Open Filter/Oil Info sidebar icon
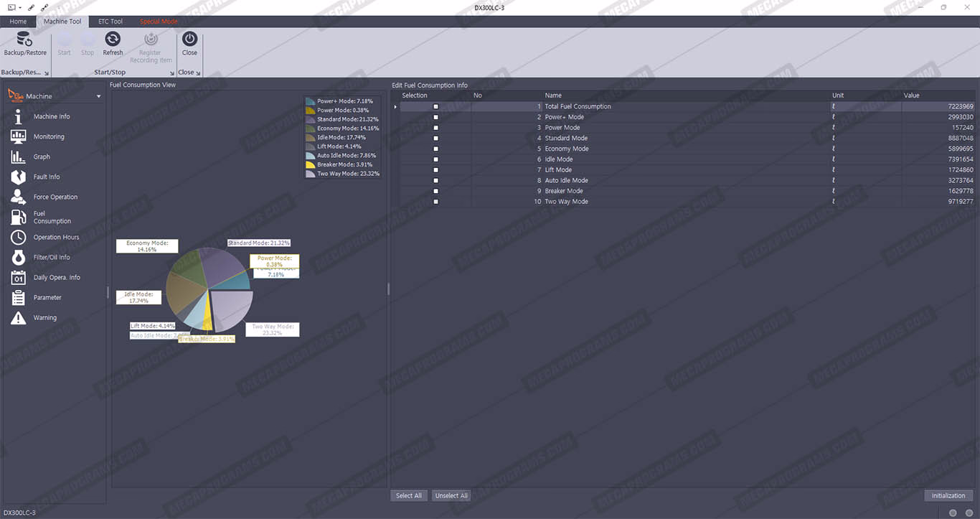This screenshot has width=980, height=519. (x=19, y=257)
